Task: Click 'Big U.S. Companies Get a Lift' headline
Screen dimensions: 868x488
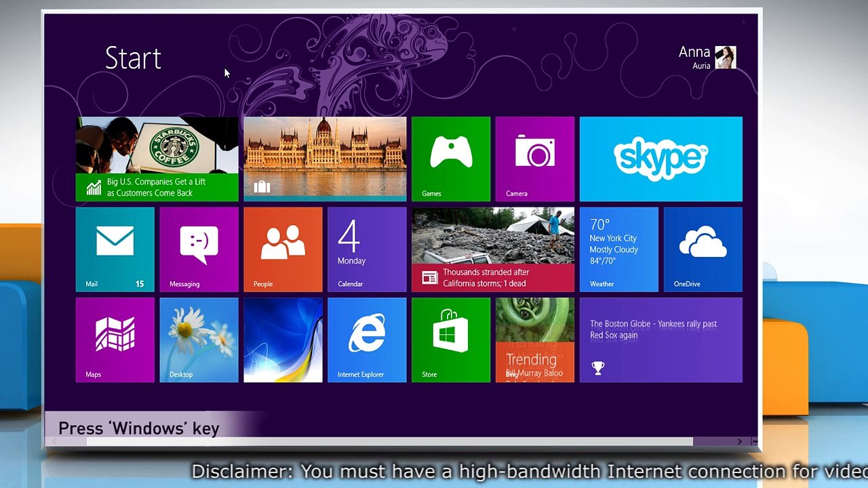Action: pyautogui.click(x=156, y=187)
